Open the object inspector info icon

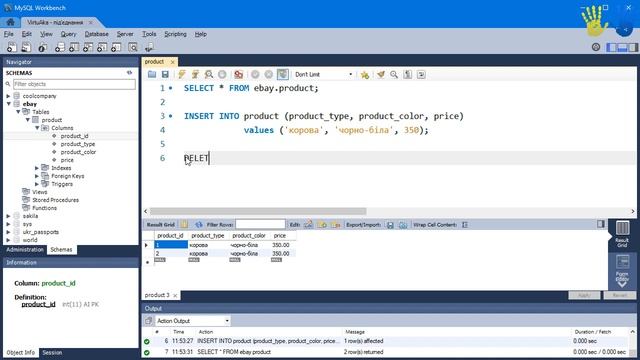(x=42, y=48)
